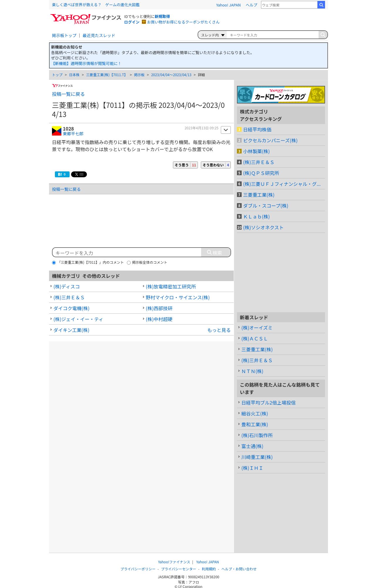Click the web search magnifier button

click(321, 5)
